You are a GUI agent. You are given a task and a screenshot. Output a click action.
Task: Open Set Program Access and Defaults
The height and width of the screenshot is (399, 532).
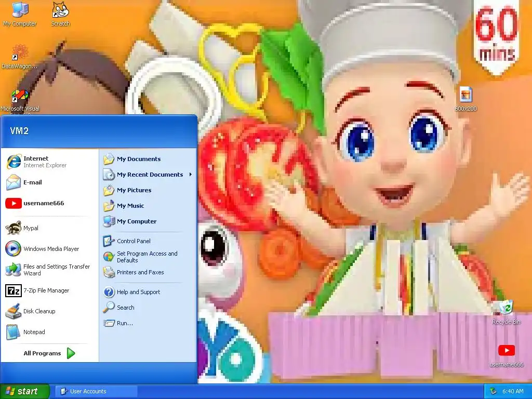pos(148,257)
